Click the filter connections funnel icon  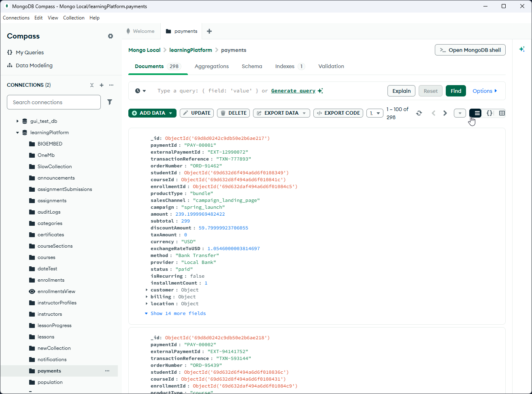coord(110,102)
